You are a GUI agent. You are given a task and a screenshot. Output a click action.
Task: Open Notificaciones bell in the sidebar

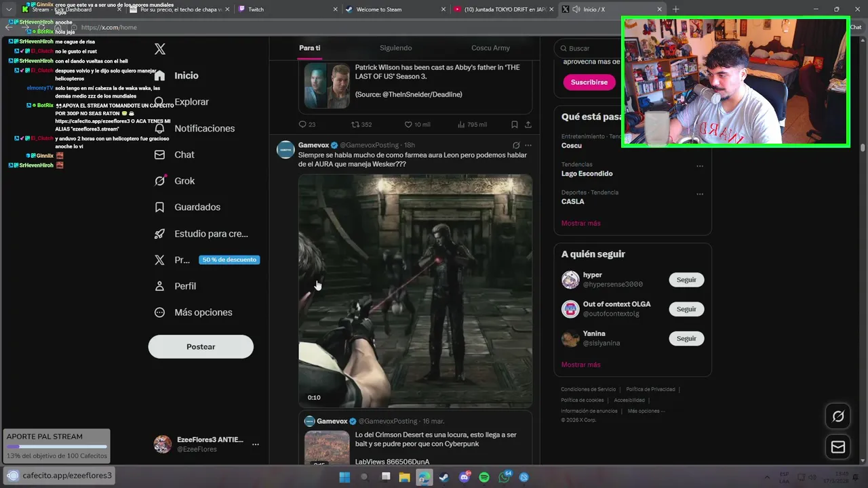[x=195, y=128]
